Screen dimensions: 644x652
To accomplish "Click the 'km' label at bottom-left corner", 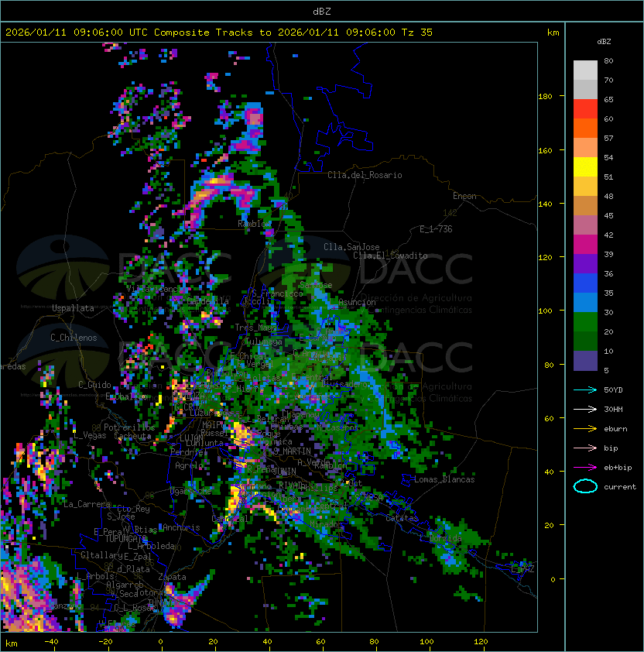I will (12, 643).
